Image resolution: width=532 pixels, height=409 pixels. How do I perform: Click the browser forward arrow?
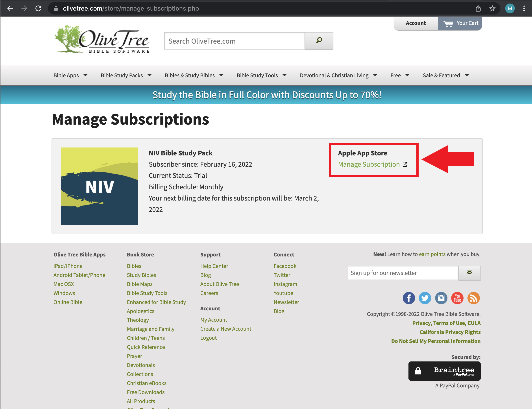pos(24,9)
